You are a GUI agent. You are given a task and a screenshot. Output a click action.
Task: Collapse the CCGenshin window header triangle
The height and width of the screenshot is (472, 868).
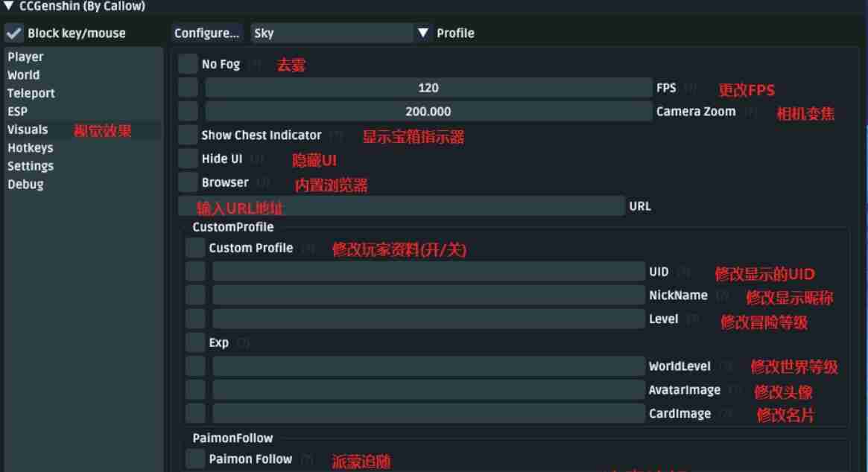point(8,6)
